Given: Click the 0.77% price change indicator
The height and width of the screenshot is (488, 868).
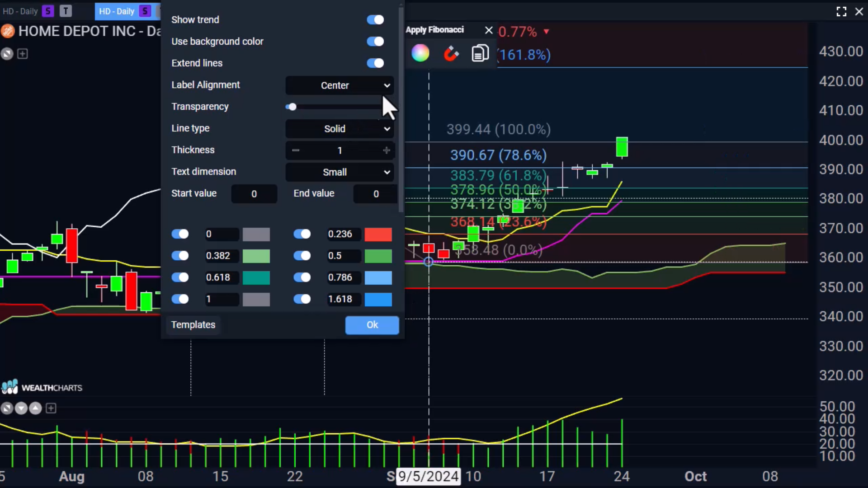Looking at the screenshot, I should point(524,32).
